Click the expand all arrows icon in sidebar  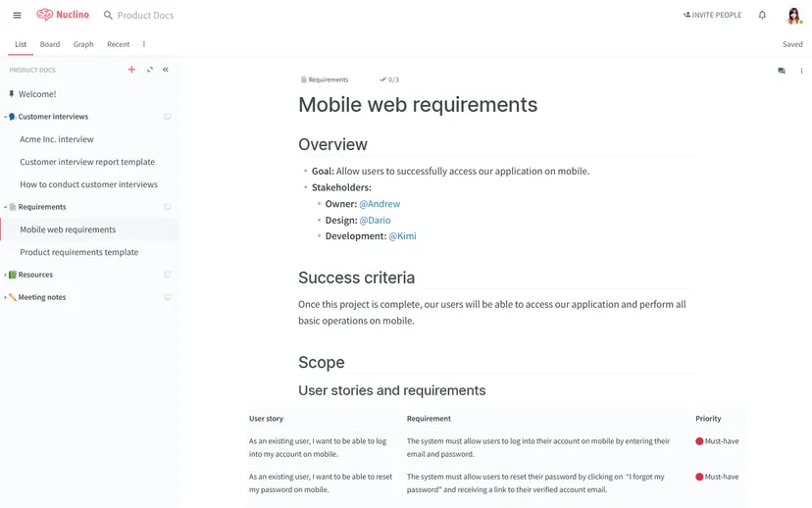tap(150, 70)
